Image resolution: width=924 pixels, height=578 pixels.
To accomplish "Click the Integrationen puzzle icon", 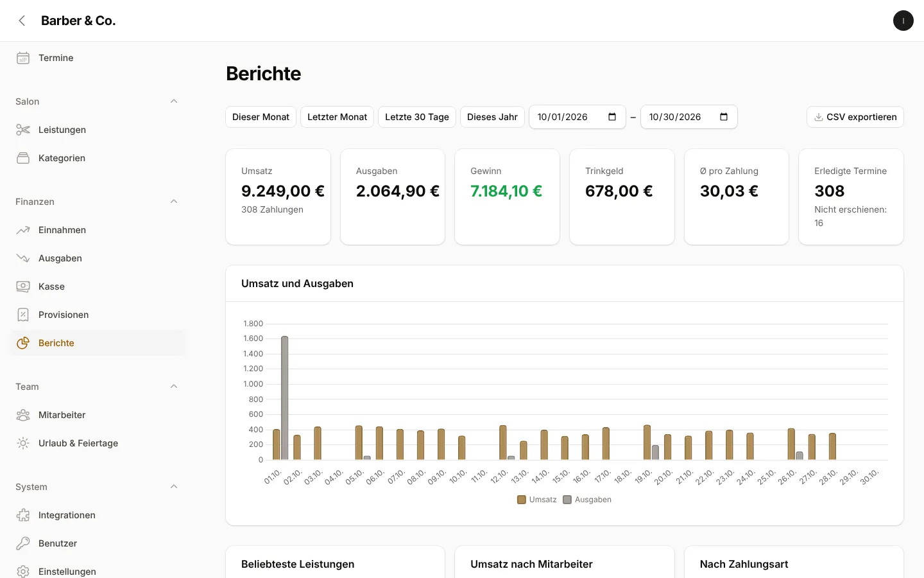I will pyautogui.click(x=23, y=515).
